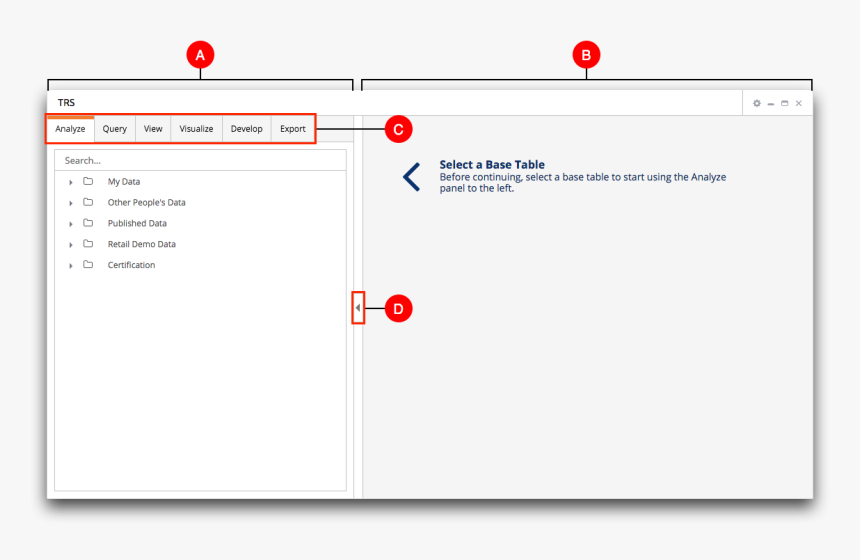
Task: Select the Other People's Data label
Action: (146, 202)
